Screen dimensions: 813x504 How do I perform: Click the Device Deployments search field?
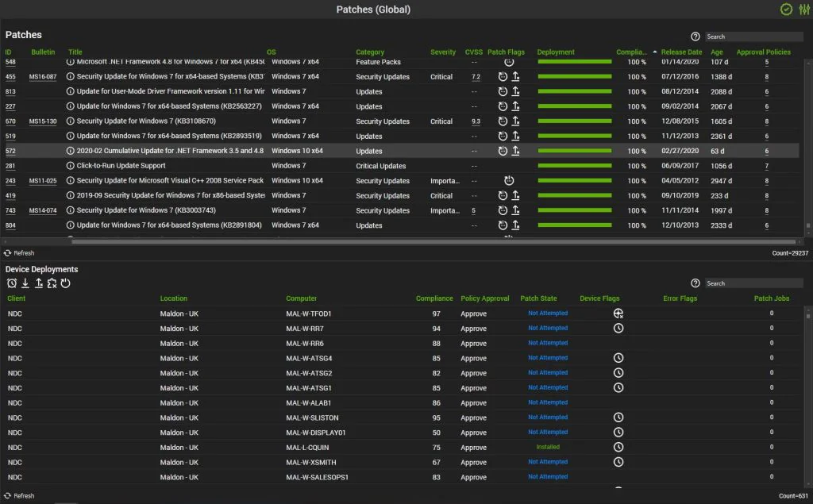pyautogui.click(x=753, y=283)
